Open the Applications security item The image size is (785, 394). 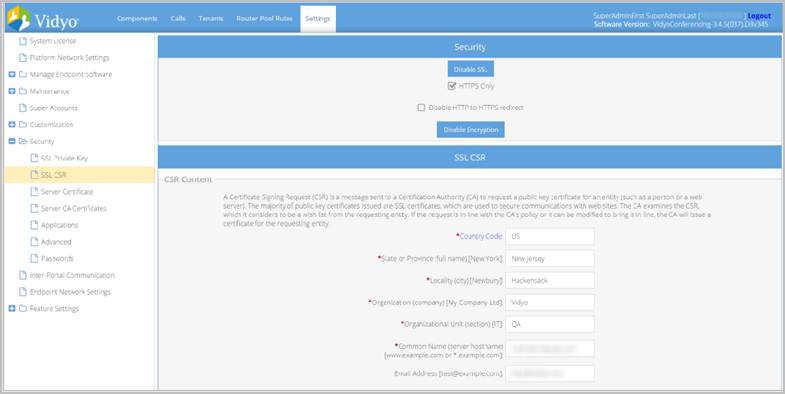click(60, 225)
